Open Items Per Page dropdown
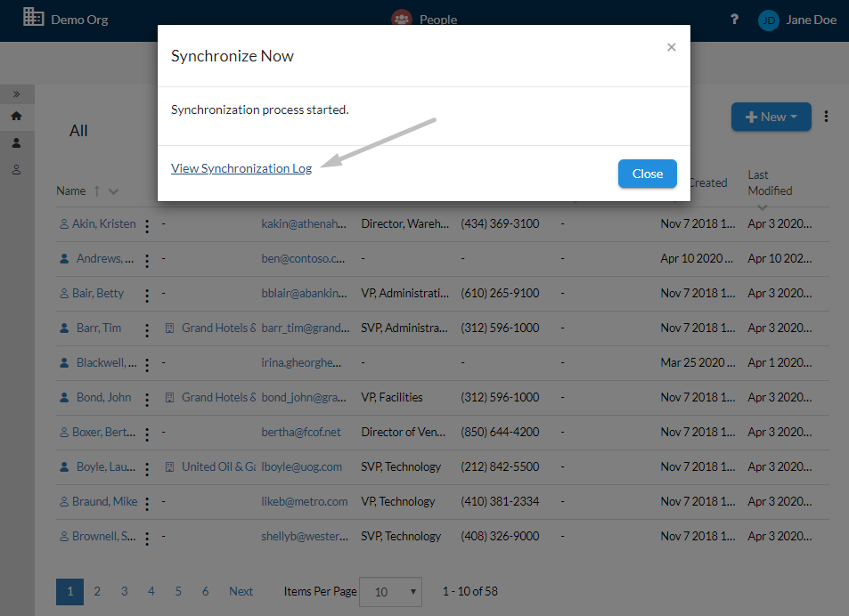Image resolution: width=849 pixels, height=616 pixels. point(390,592)
